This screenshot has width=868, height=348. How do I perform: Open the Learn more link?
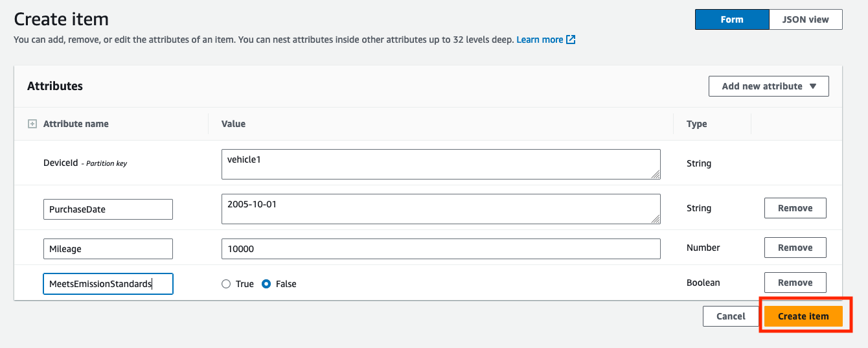pyautogui.click(x=540, y=40)
